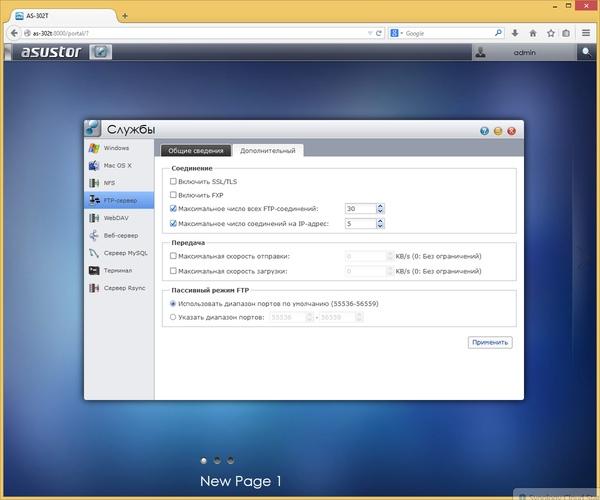This screenshot has height=500, width=600.
Task: Switch to Общие сведения tab
Action: pos(196,151)
